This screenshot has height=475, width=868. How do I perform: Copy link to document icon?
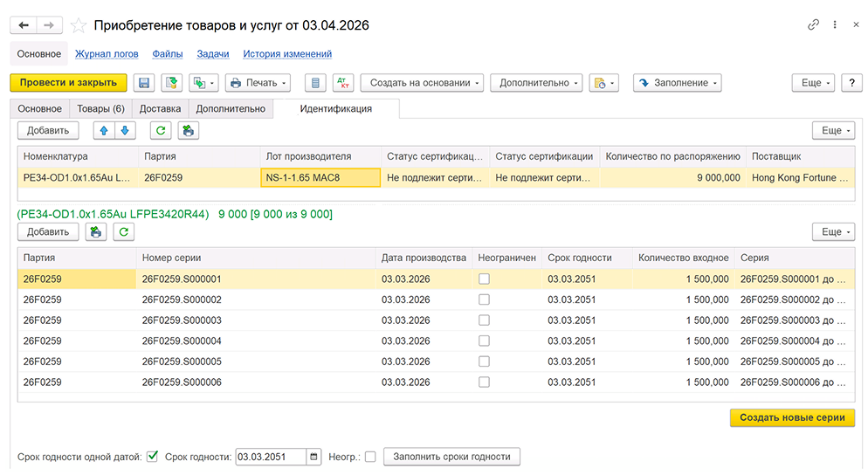[x=813, y=24]
